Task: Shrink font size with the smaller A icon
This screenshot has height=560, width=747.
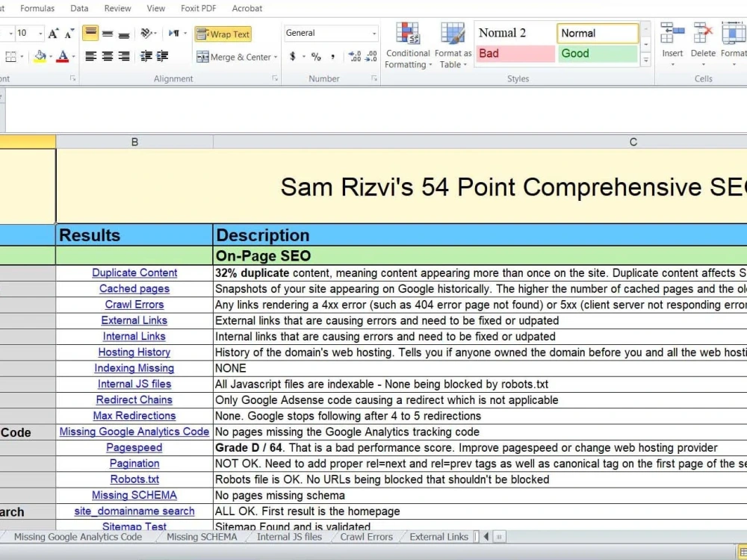Action: 69,34
